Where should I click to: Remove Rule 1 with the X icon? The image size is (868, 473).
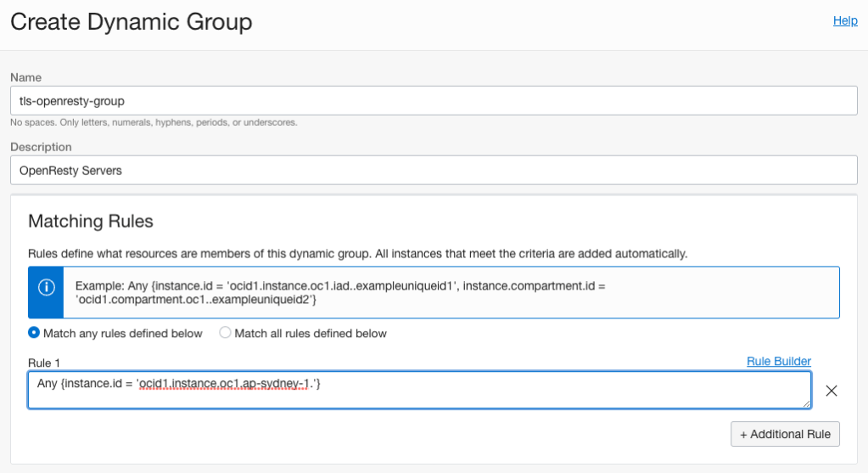point(832,391)
